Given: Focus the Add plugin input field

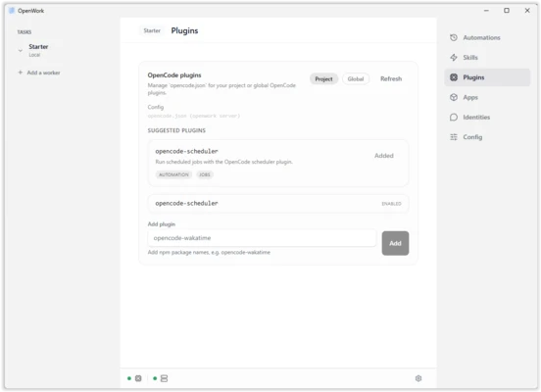Looking at the screenshot, I should click(262, 238).
